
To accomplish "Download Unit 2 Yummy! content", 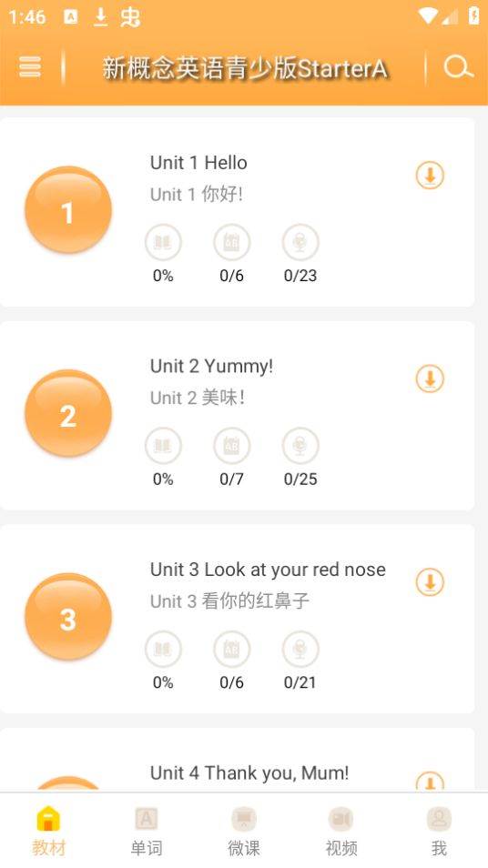I will pyautogui.click(x=430, y=378).
